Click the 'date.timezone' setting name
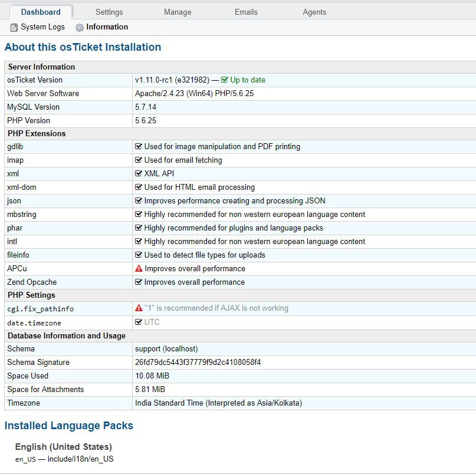The width and height of the screenshot is (476, 474). tap(34, 323)
